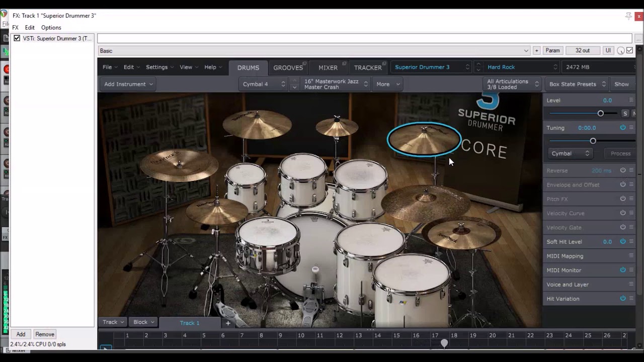Open the 16" Masterwork Jazz Master Crash selector

335,84
